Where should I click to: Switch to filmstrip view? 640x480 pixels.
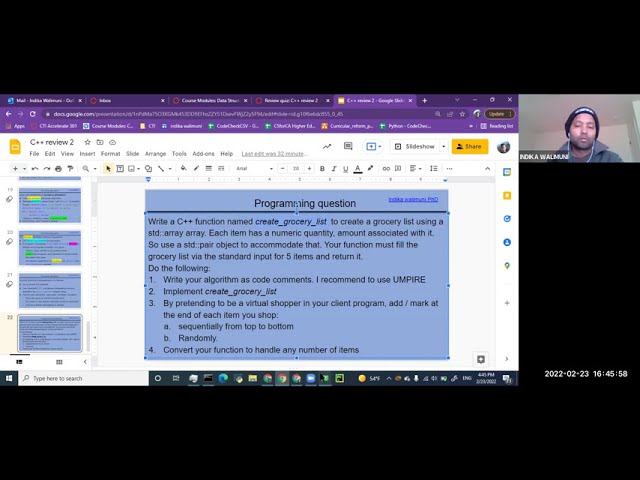click(x=19, y=362)
